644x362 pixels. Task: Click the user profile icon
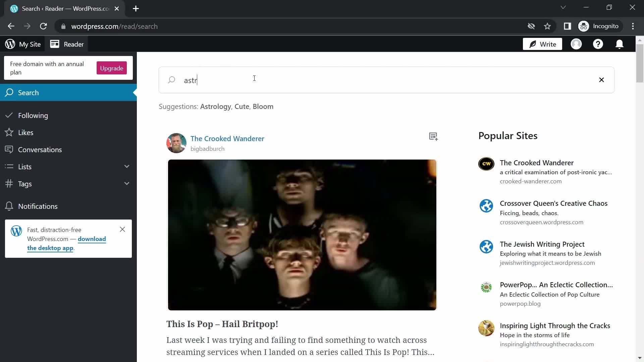tap(576, 44)
